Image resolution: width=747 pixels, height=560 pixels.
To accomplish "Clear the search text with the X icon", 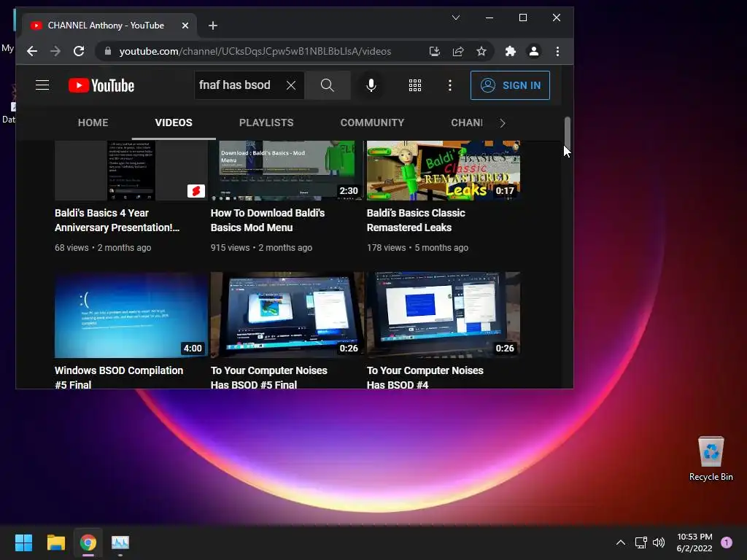I will 290,85.
